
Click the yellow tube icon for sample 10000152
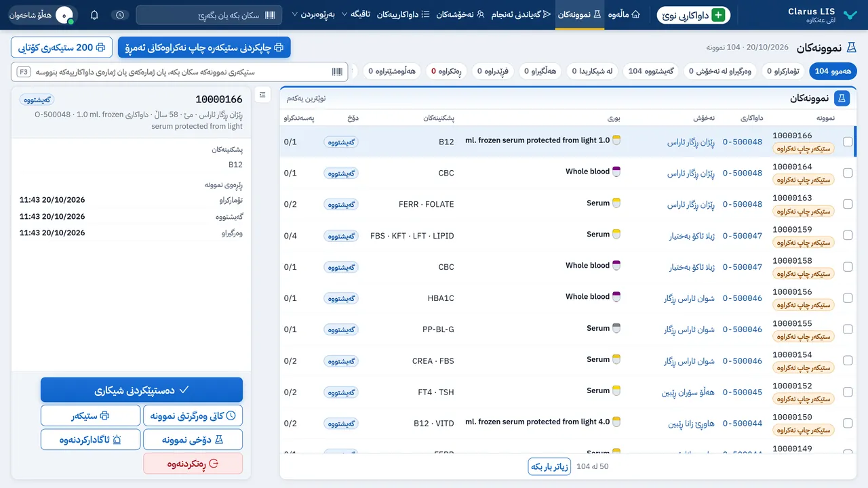point(616,390)
